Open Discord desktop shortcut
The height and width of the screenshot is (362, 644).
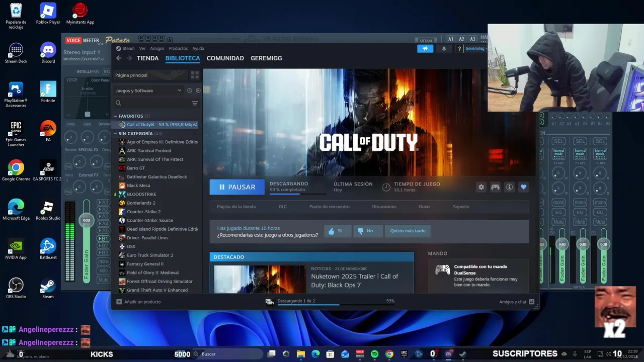(x=48, y=53)
